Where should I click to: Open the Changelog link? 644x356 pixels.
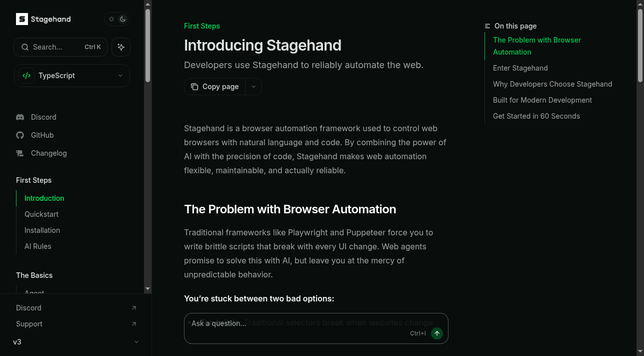coord(48,153)
